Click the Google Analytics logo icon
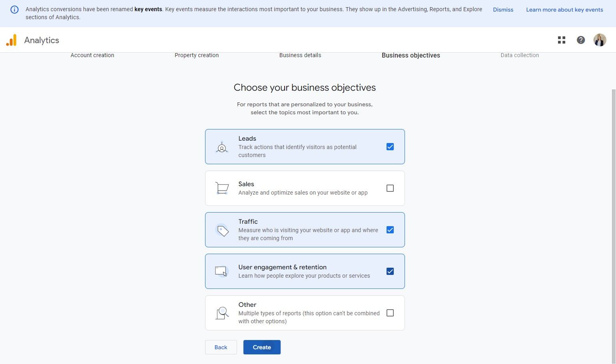Screen dimensions: 616x364 [12, 40]
